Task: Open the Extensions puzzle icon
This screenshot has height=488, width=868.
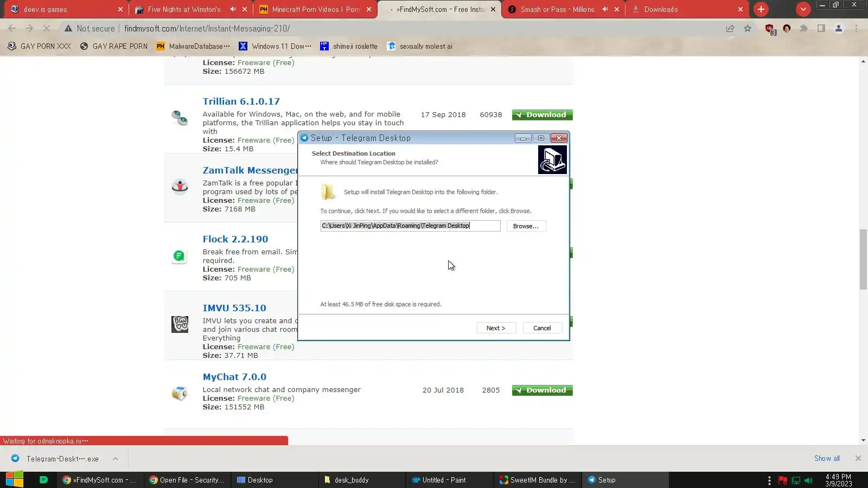Action: click(804, 28)
